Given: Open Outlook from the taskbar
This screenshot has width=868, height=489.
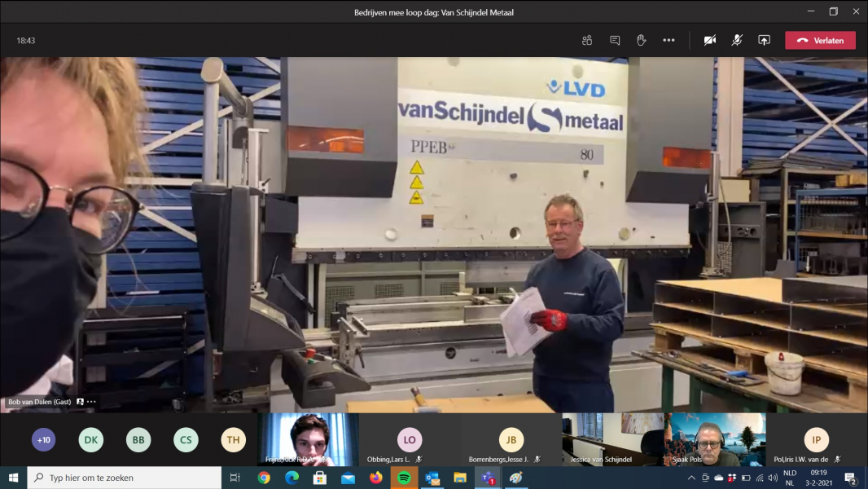Looking at the screenshot, I should tap(432, 478).
